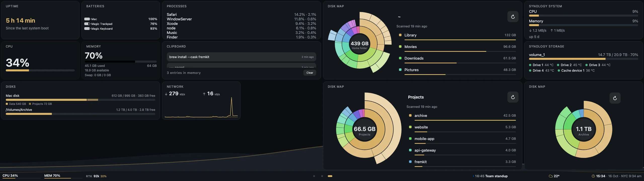Click the 5 h 14 min uptime value

tap(20, 21)
